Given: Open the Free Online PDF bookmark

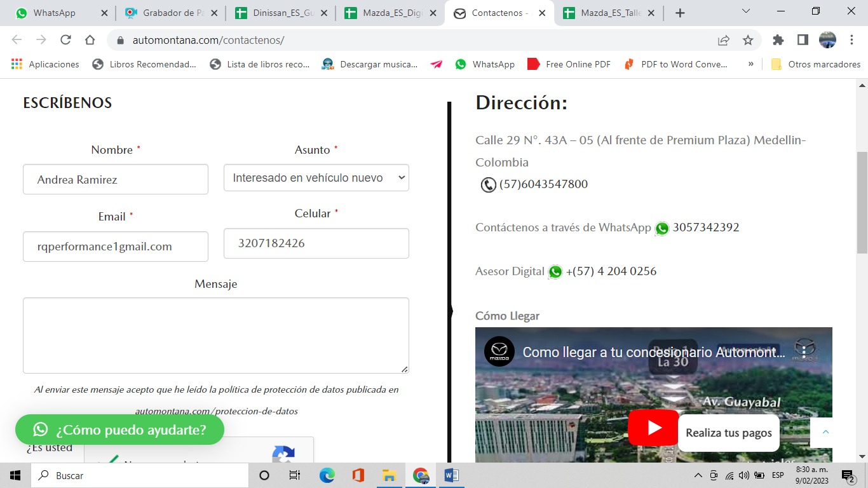Looking at the screenshot, I should [569, 64].
